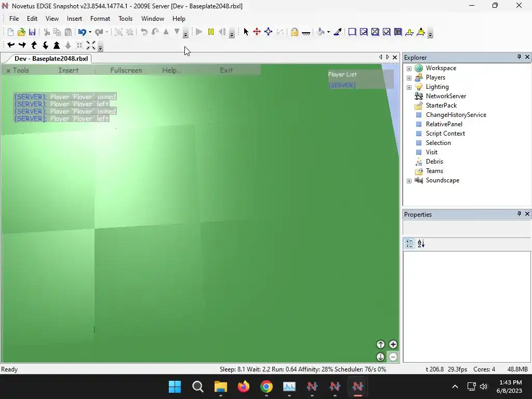Image resolution: width=532 pixels, height=399 pixels.
Task: Click the blue Undo arrow icon
Action: [82, 32]
